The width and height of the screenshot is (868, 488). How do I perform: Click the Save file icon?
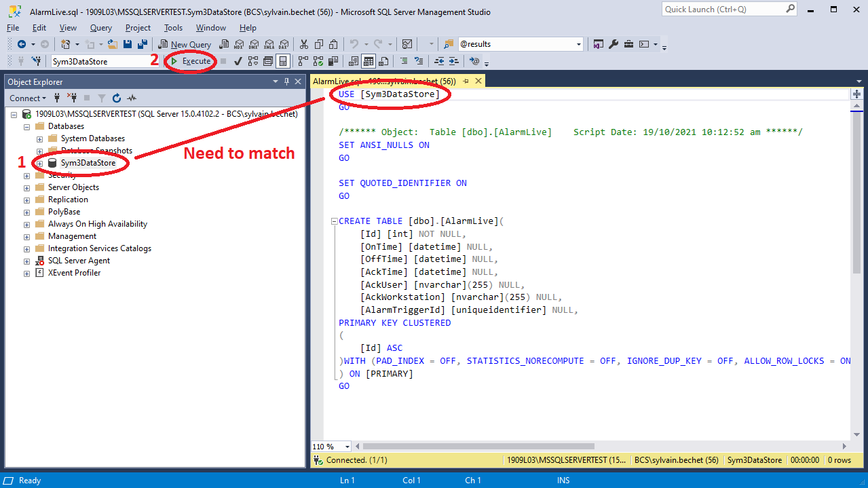point(128,44)
